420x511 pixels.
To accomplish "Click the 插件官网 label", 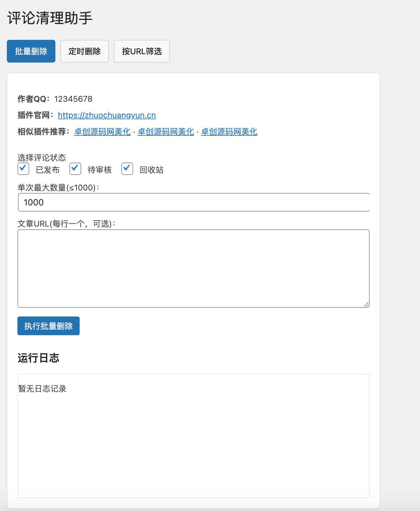I will 35,115.
